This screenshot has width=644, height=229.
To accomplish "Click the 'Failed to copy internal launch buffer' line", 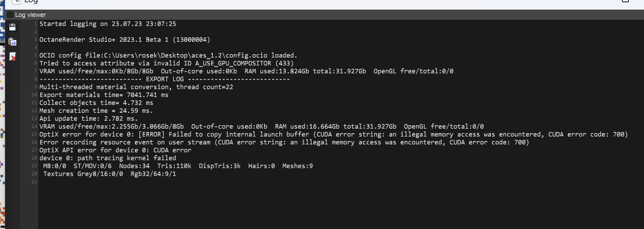I will [333, 134].
